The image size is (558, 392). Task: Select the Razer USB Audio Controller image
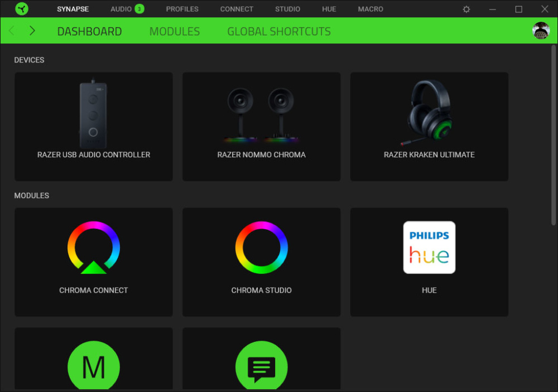[x=93, y=113]
